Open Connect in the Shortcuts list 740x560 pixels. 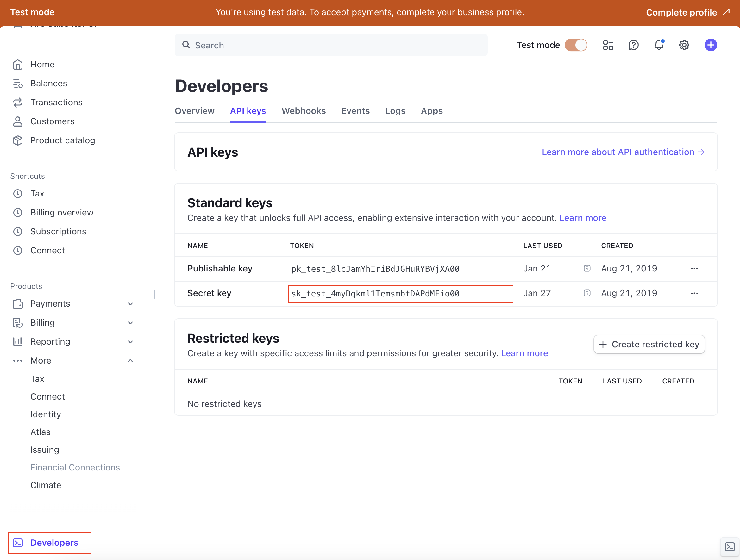(47, 251)
